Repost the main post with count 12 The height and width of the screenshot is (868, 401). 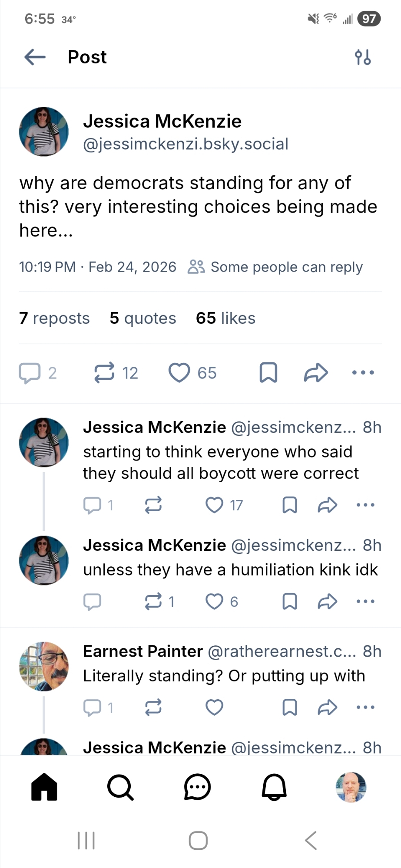coord(105,373)
